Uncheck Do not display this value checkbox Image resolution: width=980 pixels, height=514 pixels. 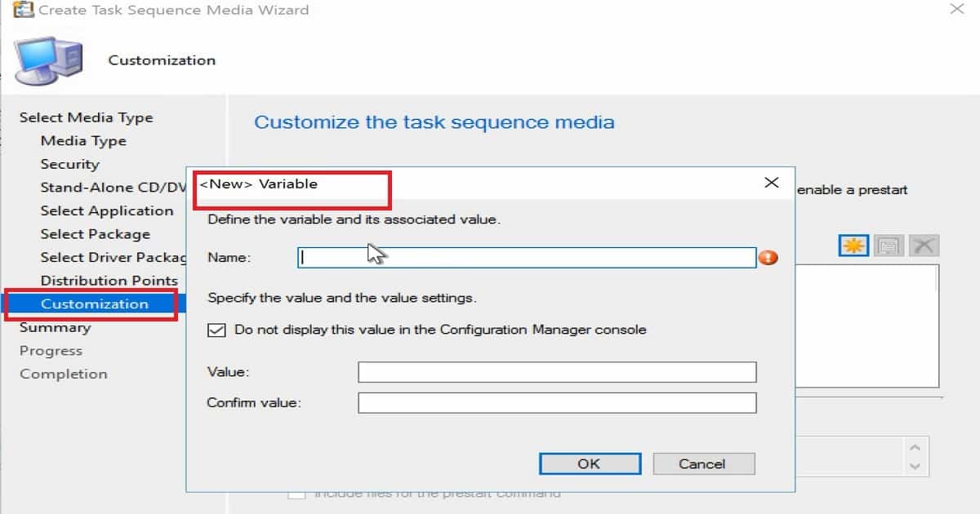216,330
